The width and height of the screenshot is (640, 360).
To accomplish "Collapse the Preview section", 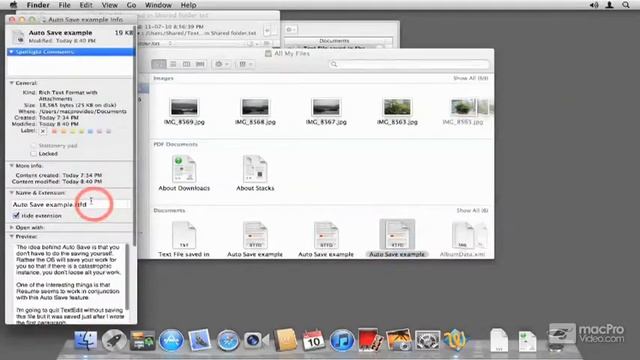I will [11, 236].
